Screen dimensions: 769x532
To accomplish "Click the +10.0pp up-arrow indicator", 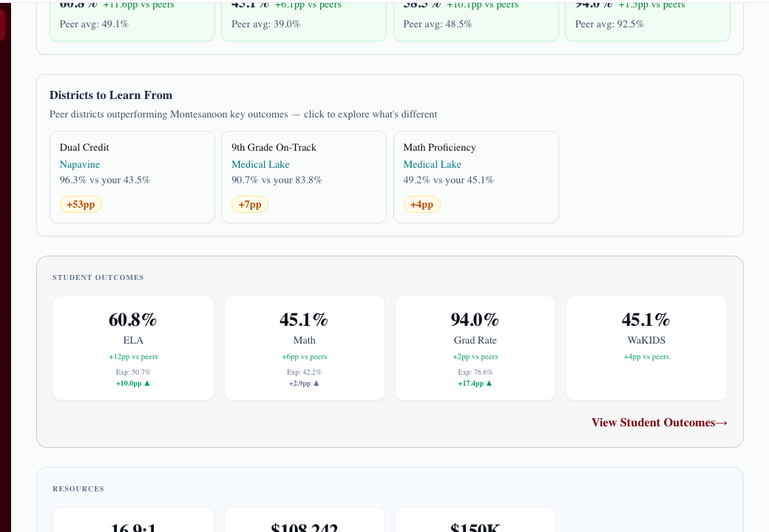I will (133, 383).
